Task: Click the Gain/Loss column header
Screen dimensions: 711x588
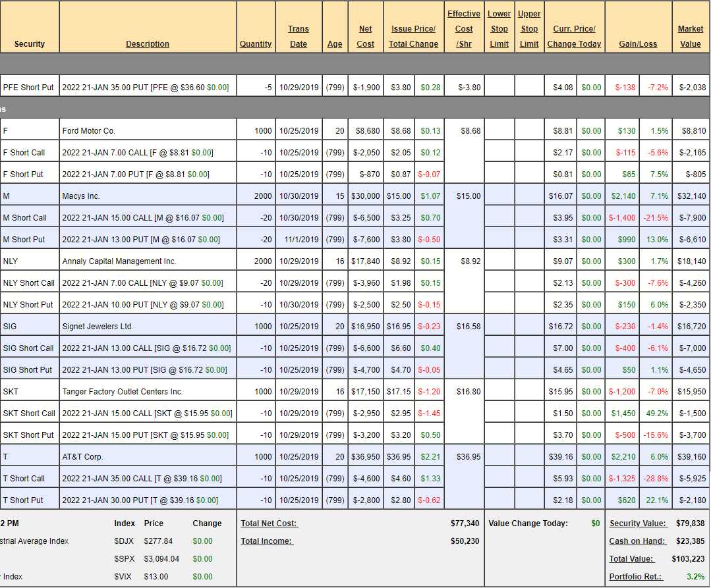Action: 638,44
